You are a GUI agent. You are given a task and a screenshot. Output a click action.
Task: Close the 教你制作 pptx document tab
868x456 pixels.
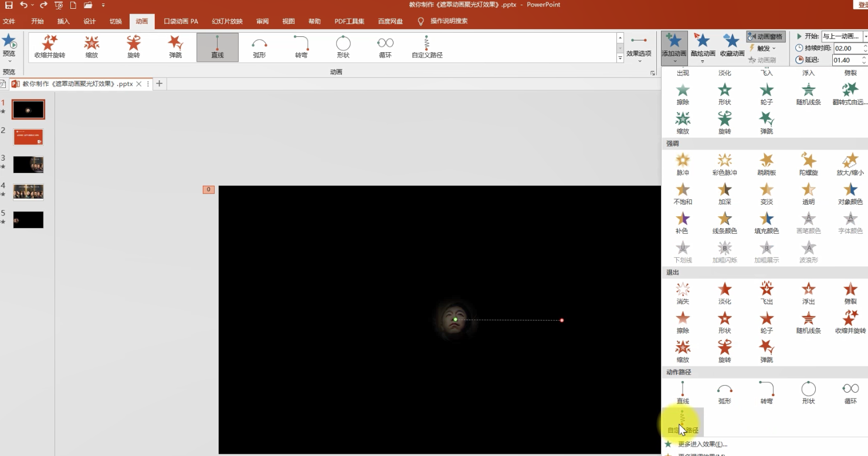pyautogui.click(x=139, y=84)
